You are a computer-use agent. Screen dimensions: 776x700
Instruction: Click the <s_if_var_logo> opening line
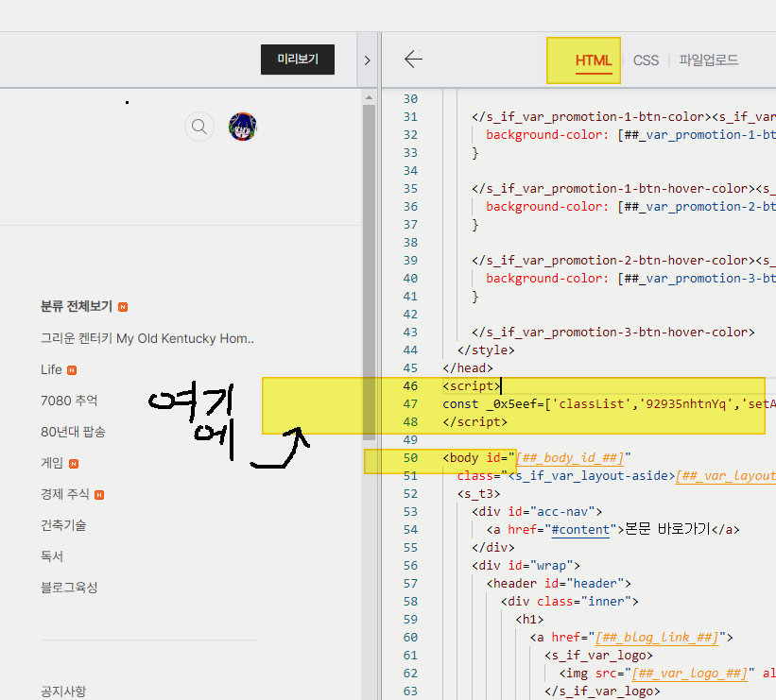click(x=599, y=656)
